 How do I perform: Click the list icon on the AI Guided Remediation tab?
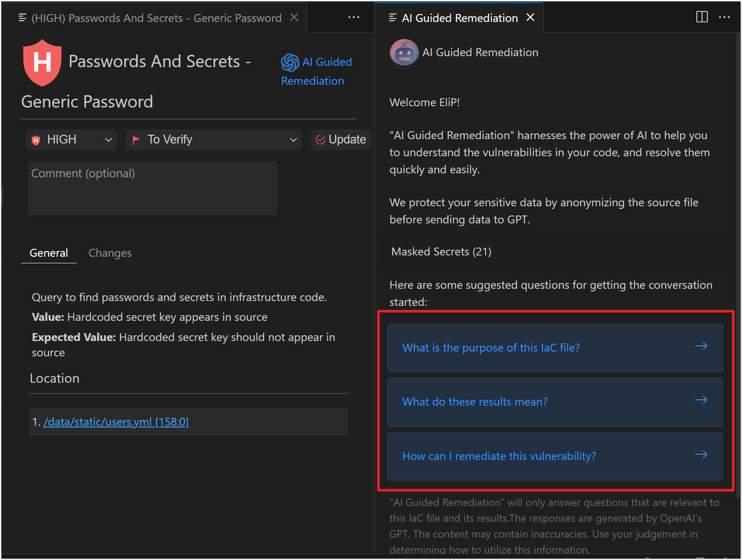(x=393, y=18)
